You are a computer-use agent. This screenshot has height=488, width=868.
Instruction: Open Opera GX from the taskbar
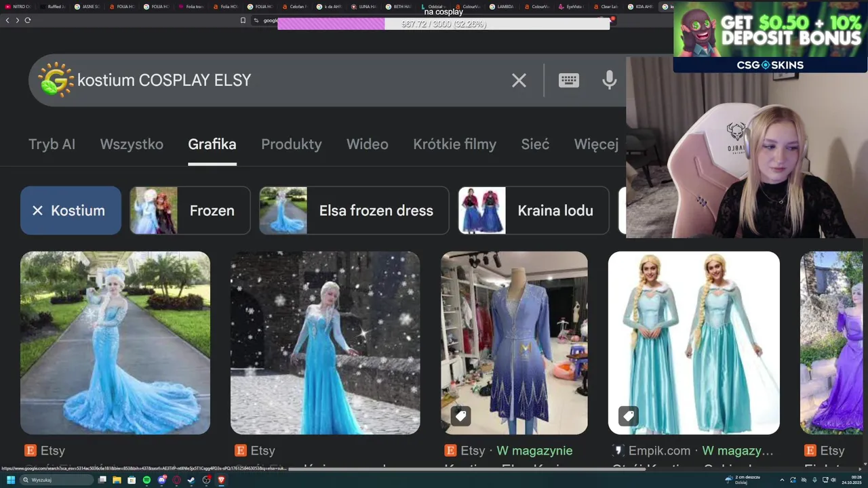pyautogui.click(x=176, y=480)
